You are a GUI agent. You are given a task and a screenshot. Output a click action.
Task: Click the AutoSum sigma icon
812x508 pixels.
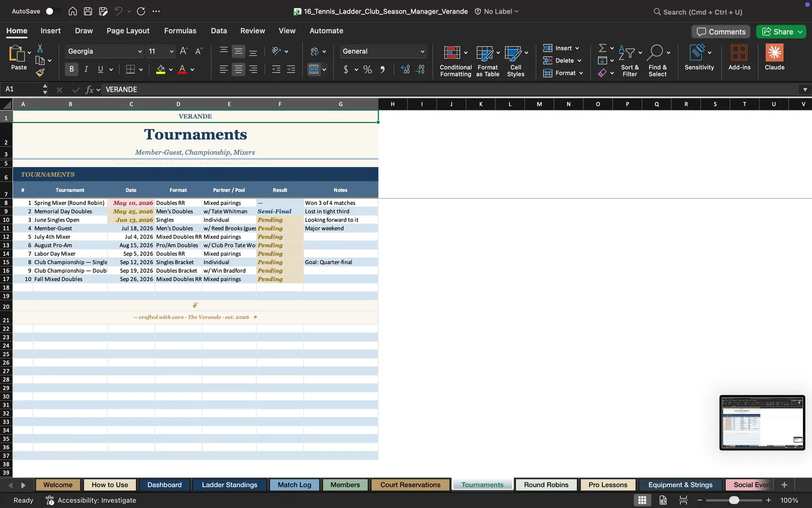coord(602,48)
